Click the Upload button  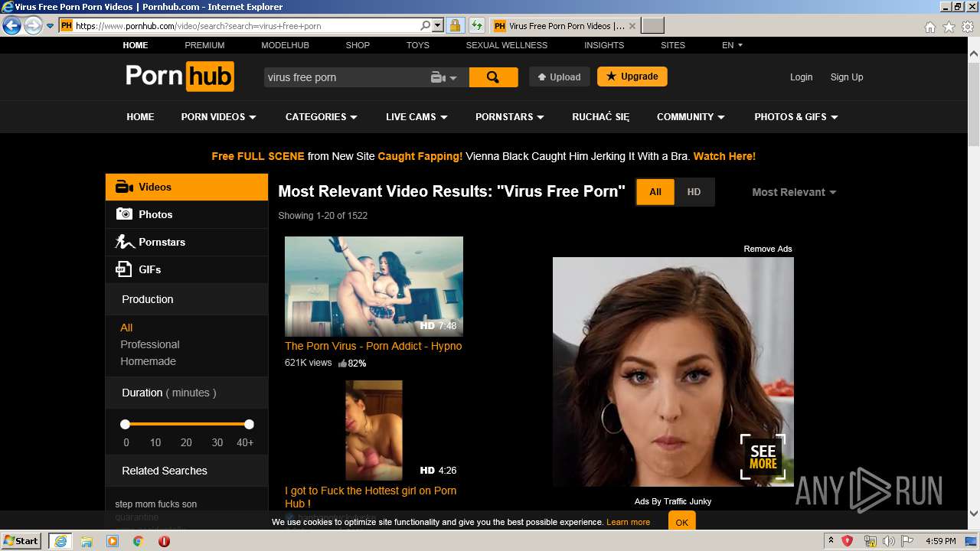click(x=559, y=77)
